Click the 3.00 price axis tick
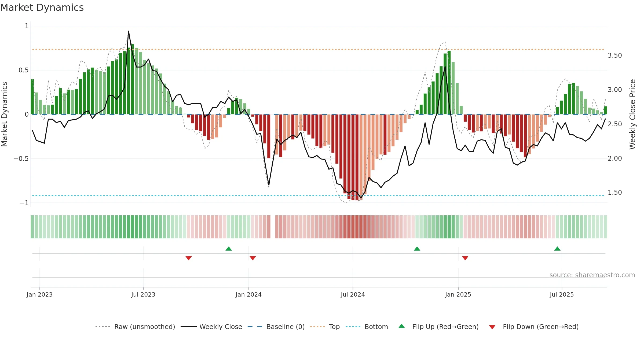The height and width of the screenshot is (362, 644). (x=615, y=90)
